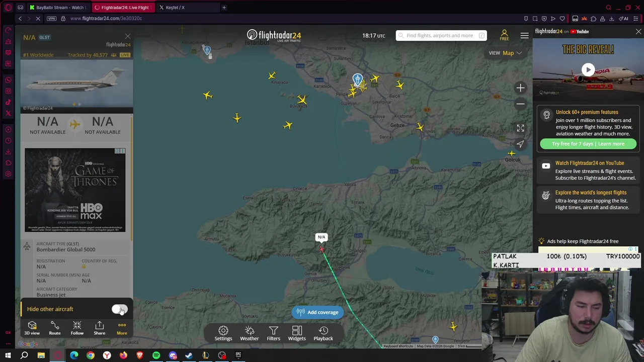Toggle Hide other aircraft switch
This screenshot has width=644, height=362.
click(119, 309)
